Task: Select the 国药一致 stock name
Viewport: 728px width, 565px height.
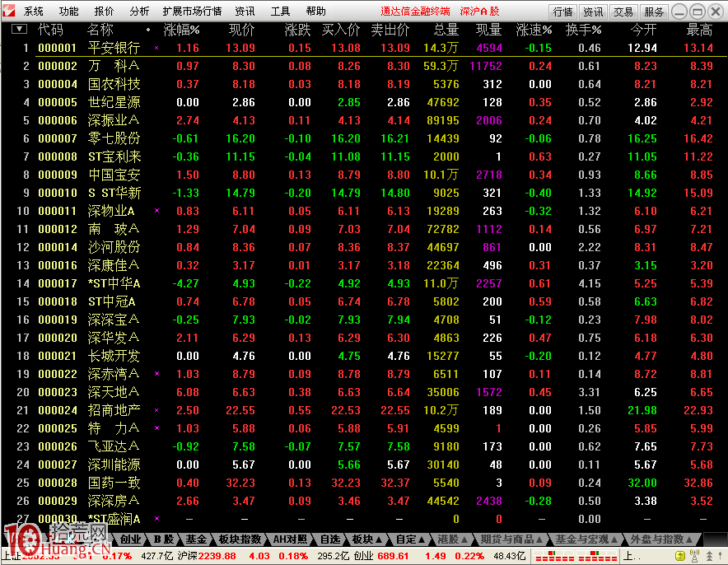Action: click(x=114, y=483)
